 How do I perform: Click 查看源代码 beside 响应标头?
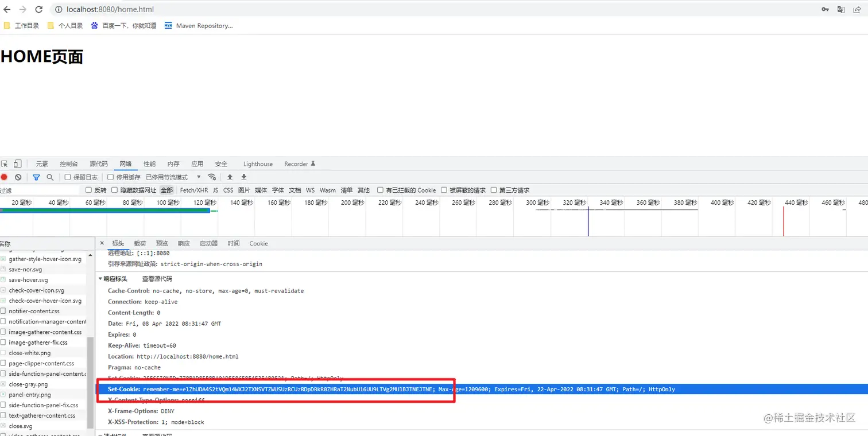pos(157,279)
